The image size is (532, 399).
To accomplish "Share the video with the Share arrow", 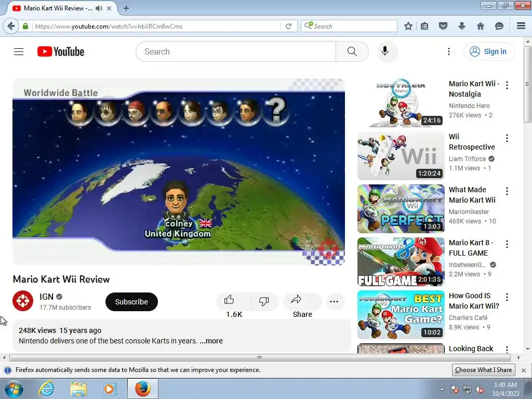I will pyautogui.click(x=302, y=301).
